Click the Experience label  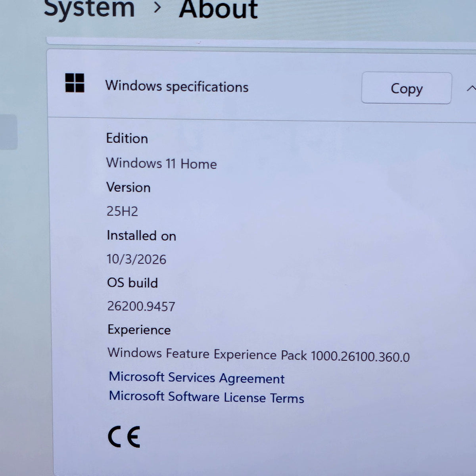pyautogui.click(x=139, y=330)
